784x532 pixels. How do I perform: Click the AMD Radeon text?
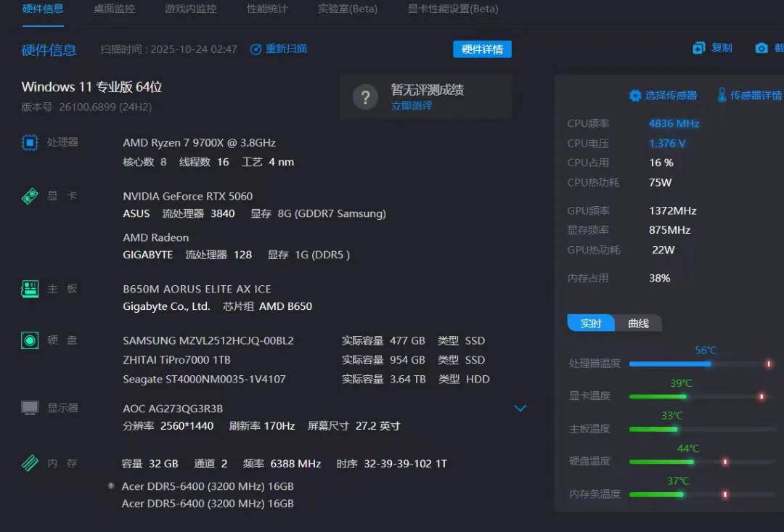pyautogui.click(x=156, y=237)
